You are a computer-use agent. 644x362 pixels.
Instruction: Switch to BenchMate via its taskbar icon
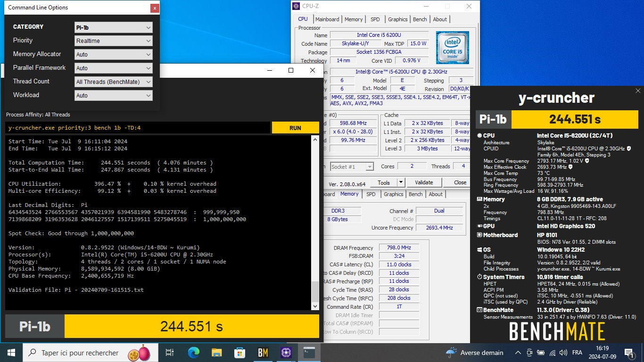[x=263, y=352]
